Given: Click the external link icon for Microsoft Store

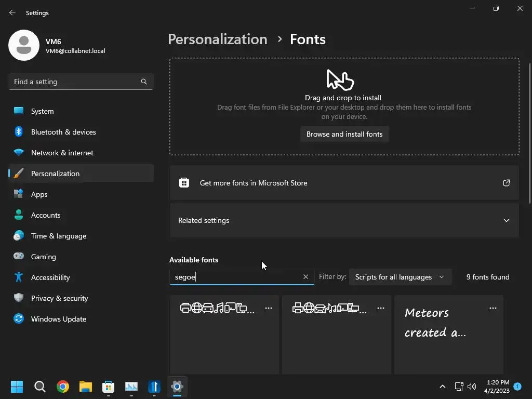Looking at the screenshot, I should 506,183.
